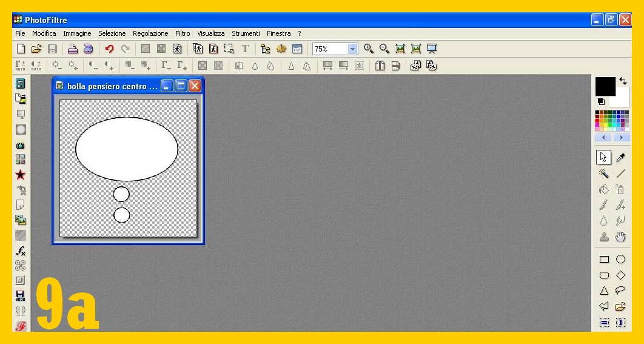Show next color palette page arrow
This screenshot has width=644, height=344.
622,138
